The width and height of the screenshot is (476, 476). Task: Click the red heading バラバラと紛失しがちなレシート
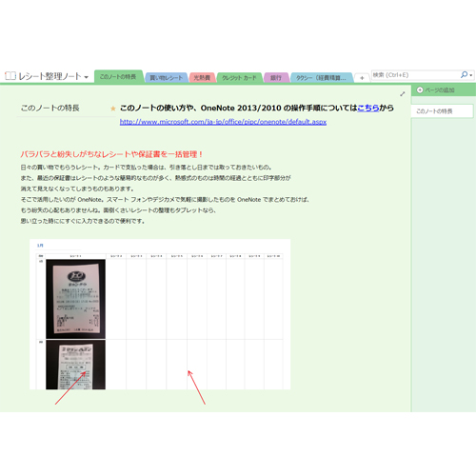point(111,154)
